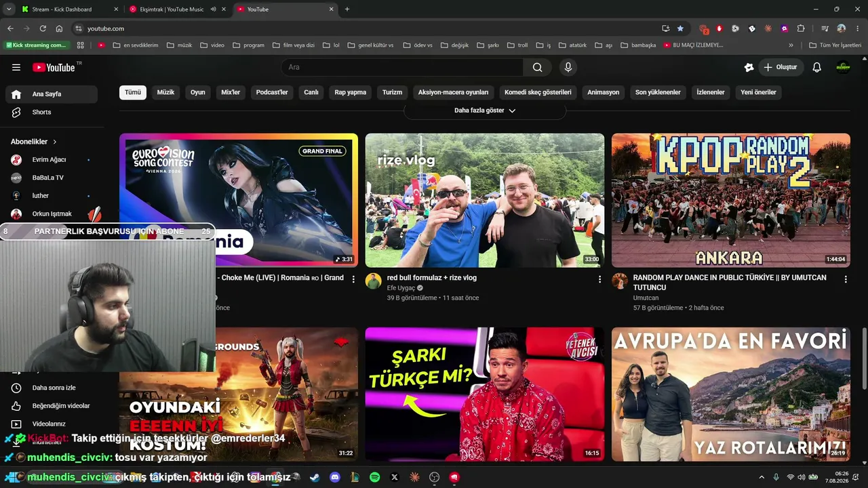Image resolution: width=868 pixels, height=488 pixels.
Task: Open Shorts in the sidebar
Action: tap(52, 112)
